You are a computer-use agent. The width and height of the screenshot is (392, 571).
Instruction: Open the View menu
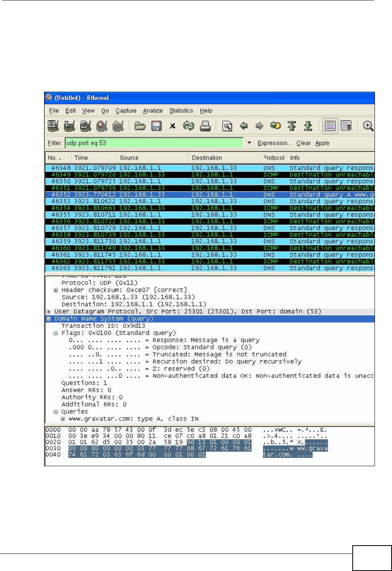[x=88, y=111]
